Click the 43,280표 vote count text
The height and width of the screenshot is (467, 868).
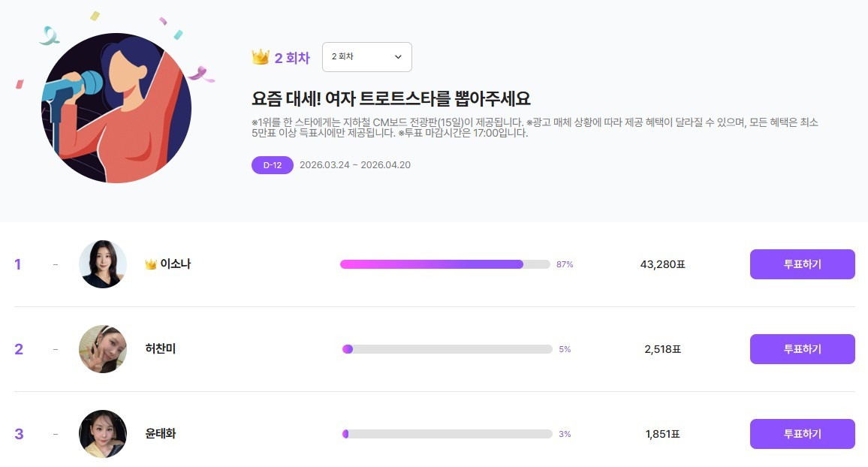(661, 264)
